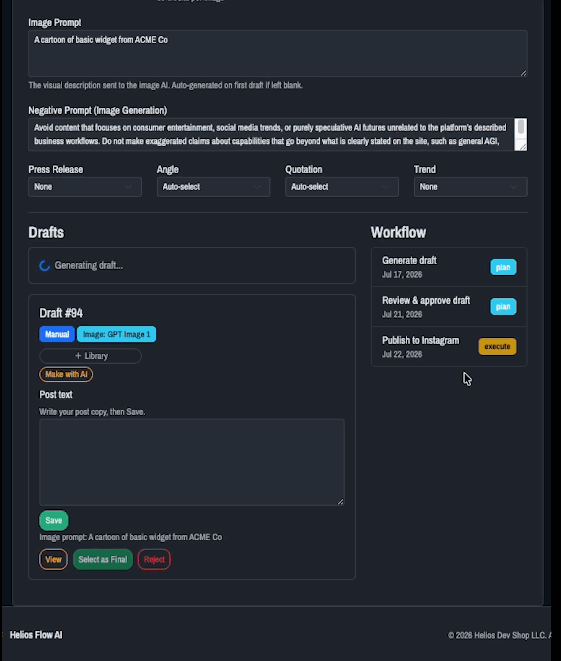Click the plan badge for Review & approve draft
This screenshot has height=661, width=561.
503,306
